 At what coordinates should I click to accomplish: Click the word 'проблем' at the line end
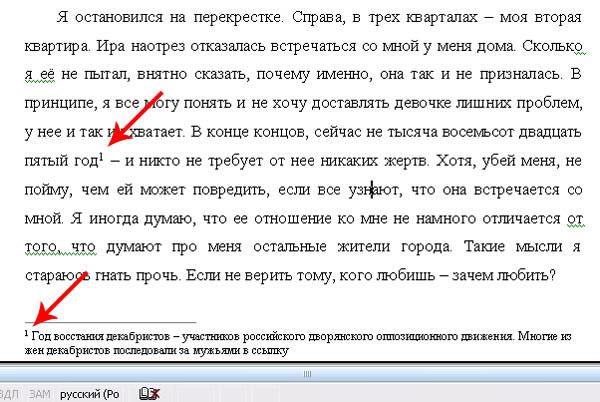point(549,103)
